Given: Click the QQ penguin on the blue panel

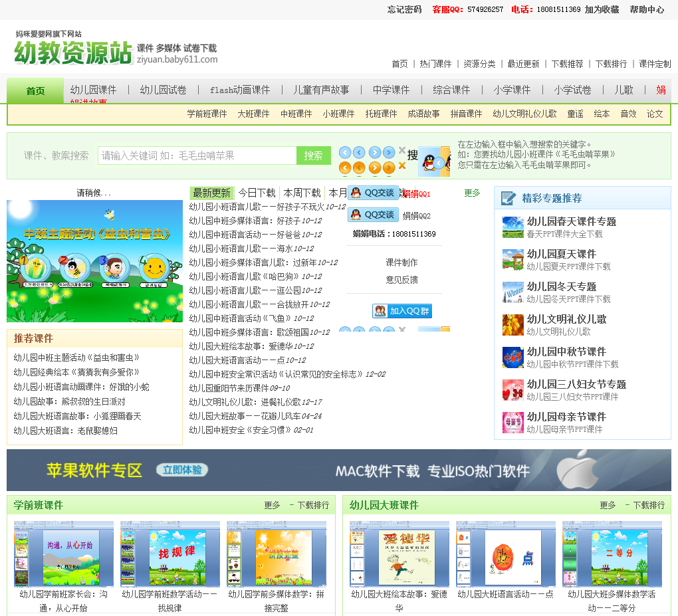Looking at the screenshot, I should pyautogui.click(x=429, y=163).
